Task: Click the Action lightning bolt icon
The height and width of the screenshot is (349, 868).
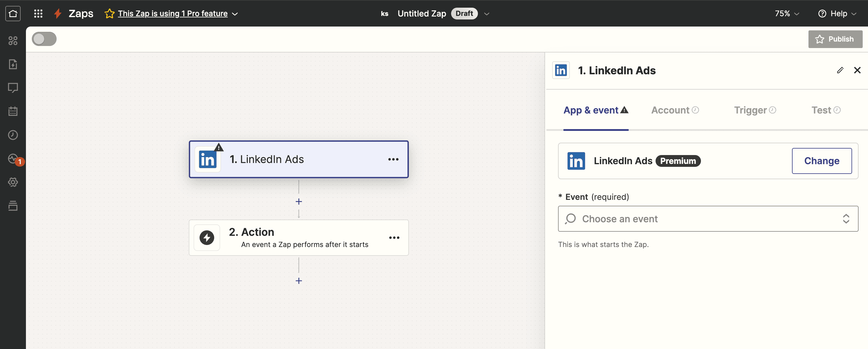Action: pyautogui.click(x=207, y=238)
